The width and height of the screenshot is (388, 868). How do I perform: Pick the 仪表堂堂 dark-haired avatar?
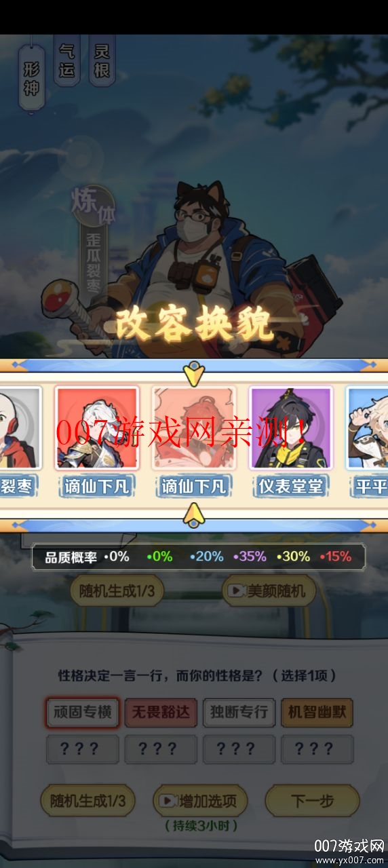[x=291, y=428]
